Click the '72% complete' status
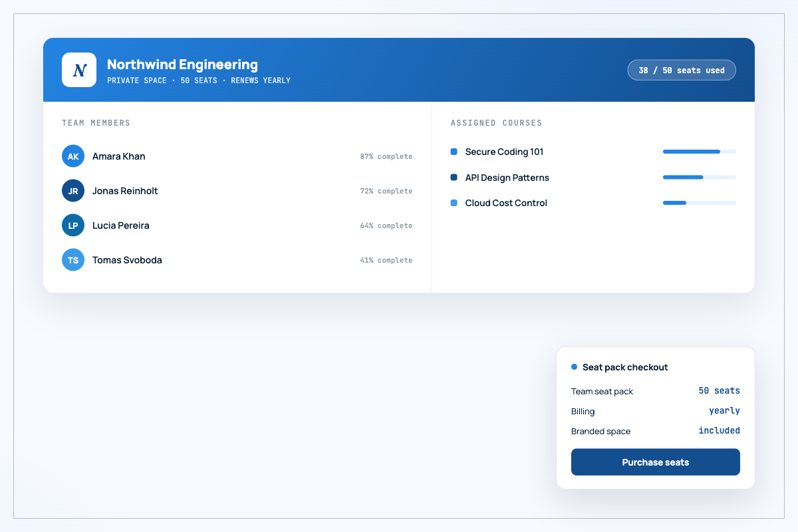 tap(386, 191)
